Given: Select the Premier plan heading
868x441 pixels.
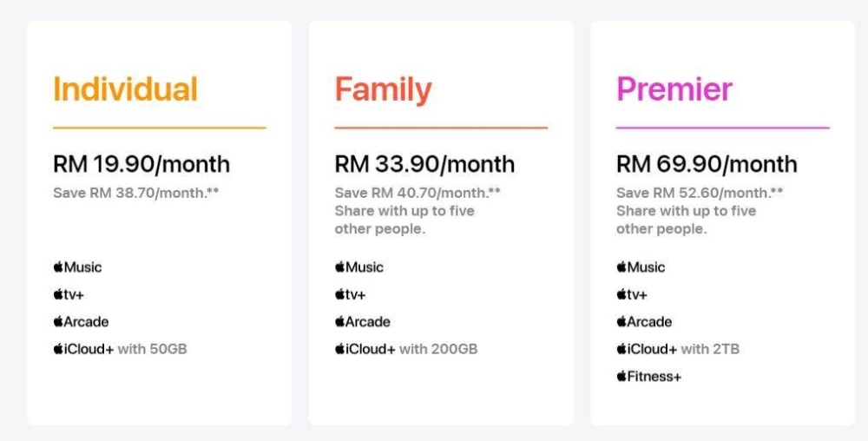Looking at the screenshot, I should click(x=674, y=89).
